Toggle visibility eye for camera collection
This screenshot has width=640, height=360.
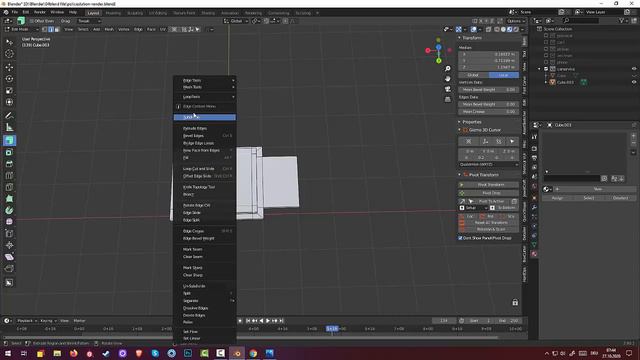point(634,69)
